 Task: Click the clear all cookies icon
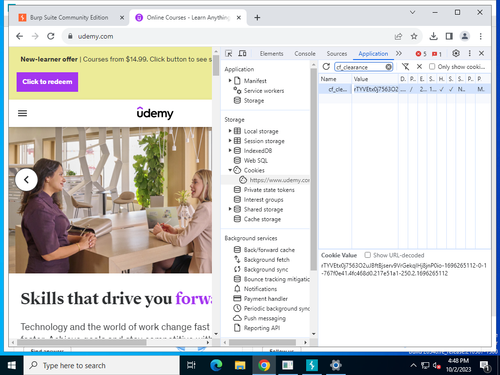point(405,67)
